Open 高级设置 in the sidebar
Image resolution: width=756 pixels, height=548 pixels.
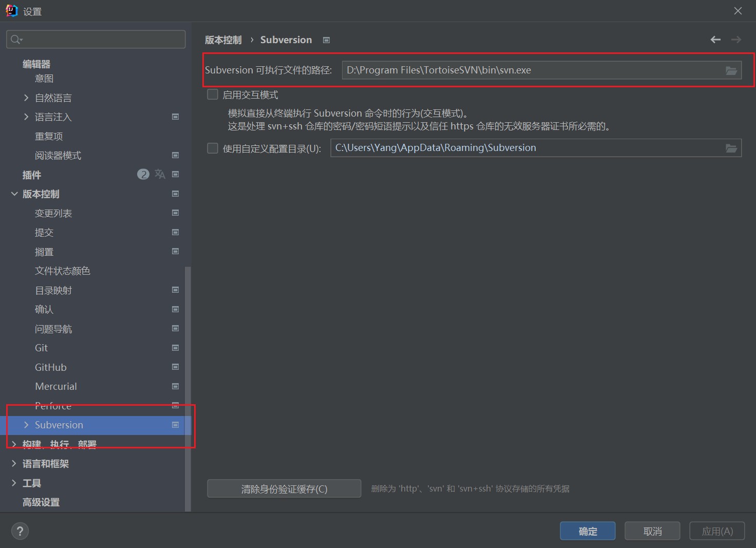(x=41, y=502)
